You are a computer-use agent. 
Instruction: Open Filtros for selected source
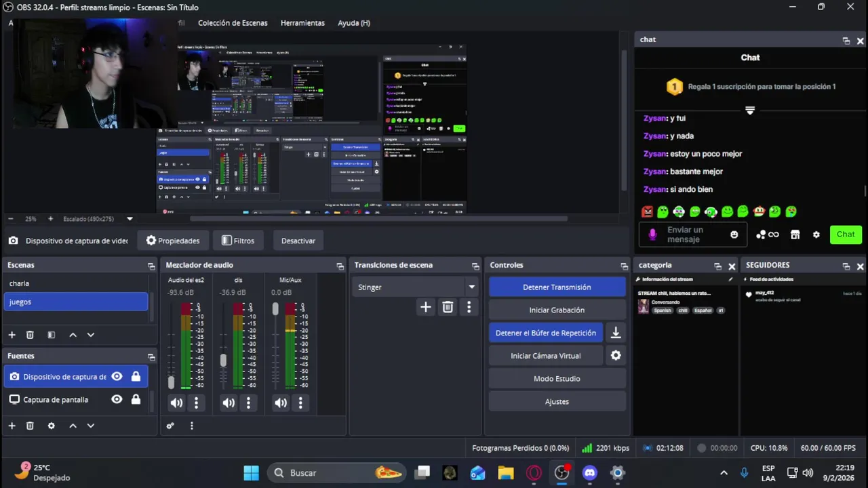pyautogui.click(x=238, y=241)
